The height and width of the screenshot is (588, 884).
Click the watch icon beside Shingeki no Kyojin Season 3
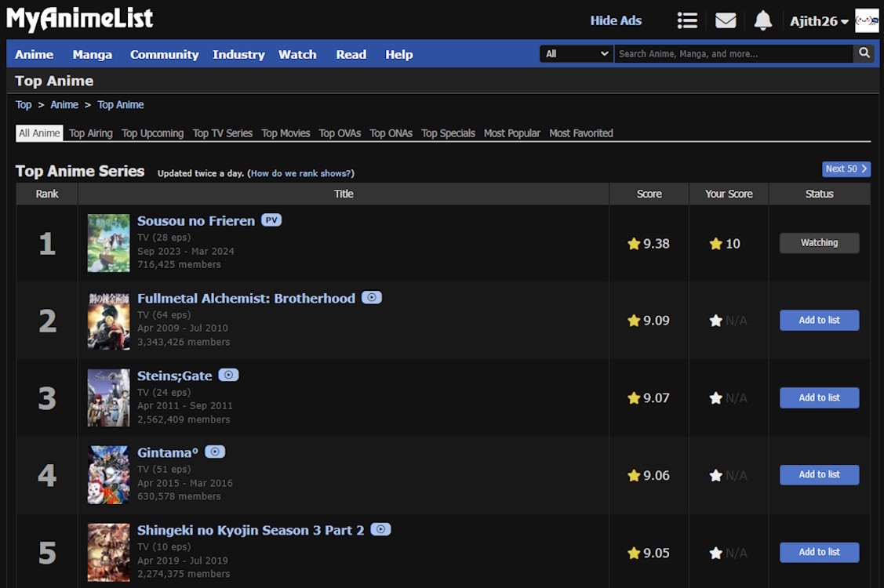[380, 529]
